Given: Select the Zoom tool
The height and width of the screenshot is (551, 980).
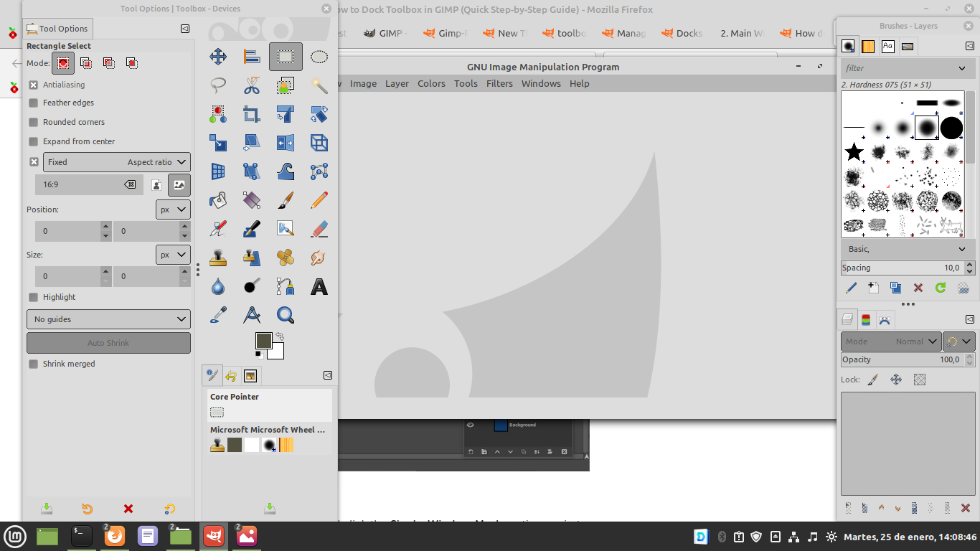Looking at the screenshot, I should (x=286, y=315).
